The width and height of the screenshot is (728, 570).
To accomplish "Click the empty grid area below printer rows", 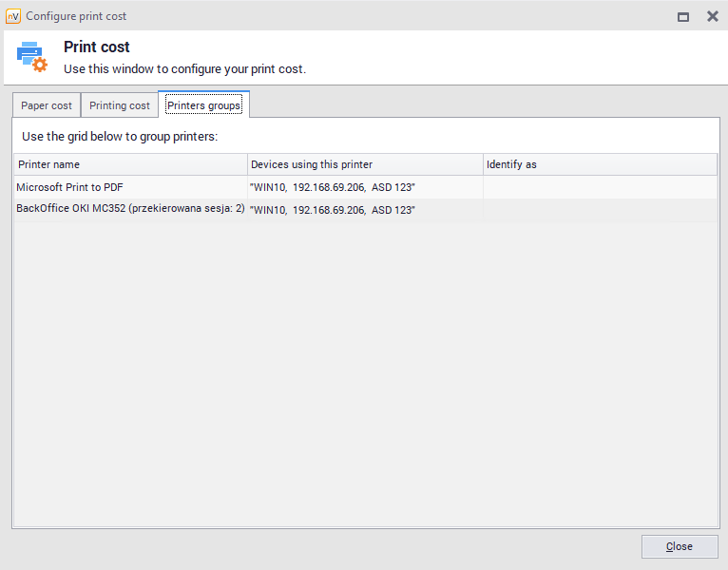I will 365,380.
